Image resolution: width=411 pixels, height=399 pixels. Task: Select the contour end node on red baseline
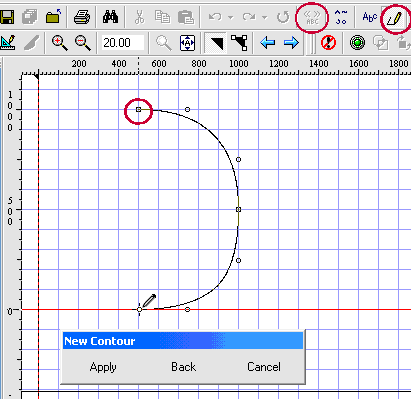pos(139,310)
